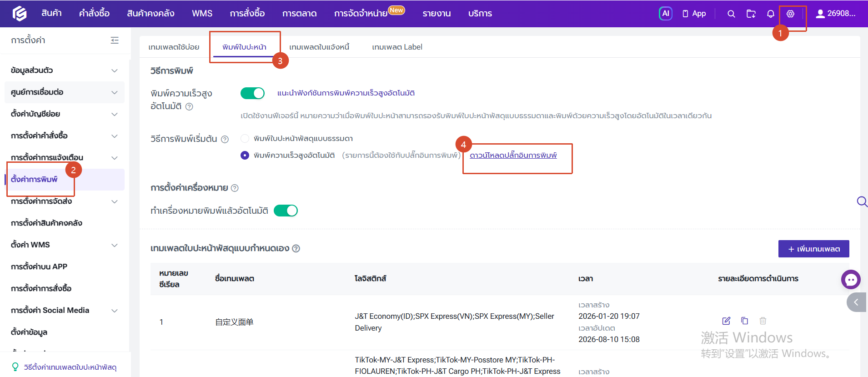Screen dimensions: 868x377
Task: Click help icon beside วิธีการพิมพ์เริ่มต้น
Action: [225, 139]
